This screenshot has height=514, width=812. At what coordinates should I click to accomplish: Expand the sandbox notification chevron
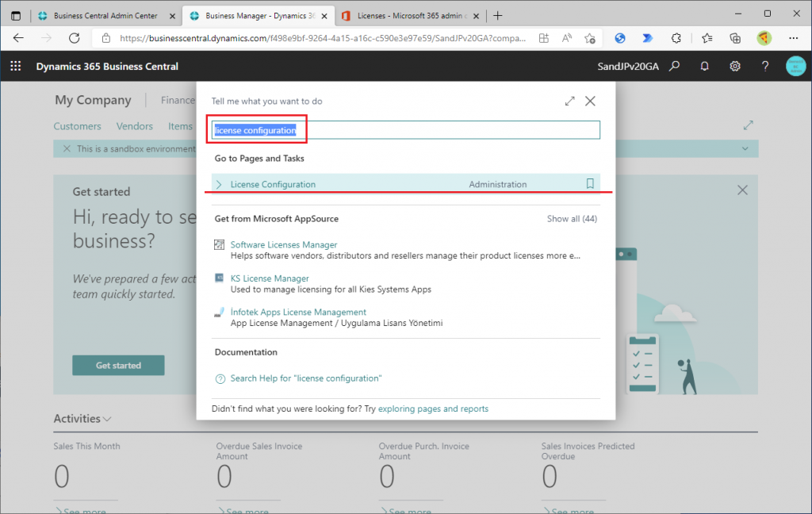[x=745, y=148]
